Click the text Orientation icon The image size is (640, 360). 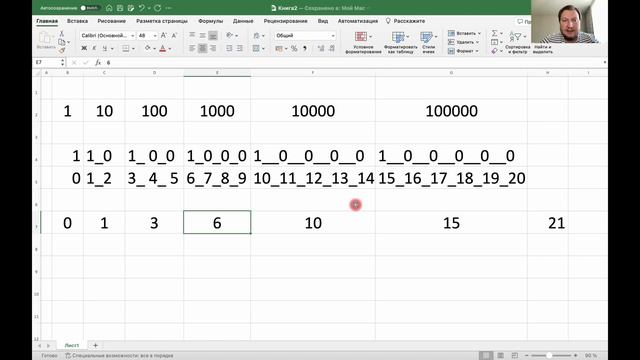tap(230, 36)
